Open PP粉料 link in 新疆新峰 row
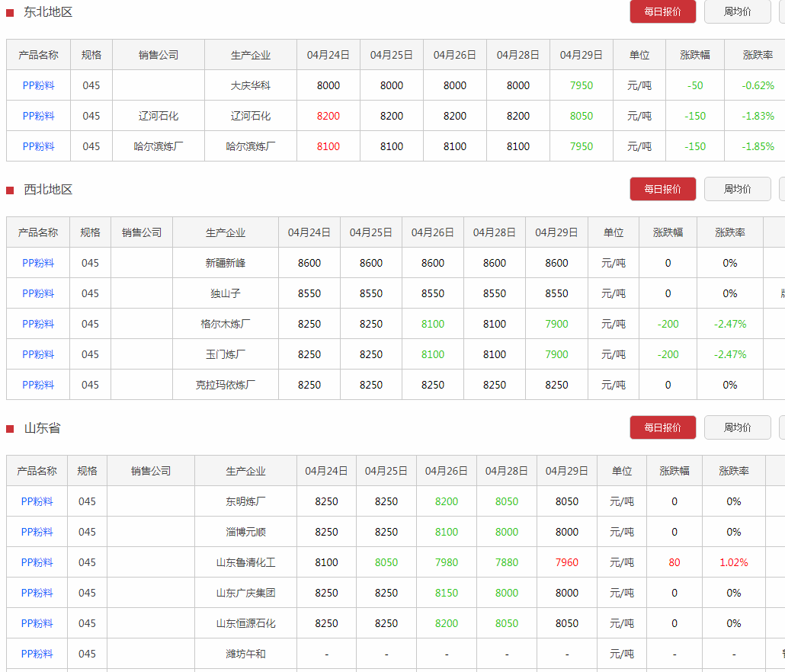The image size is (785, 672). pos(38,263)
